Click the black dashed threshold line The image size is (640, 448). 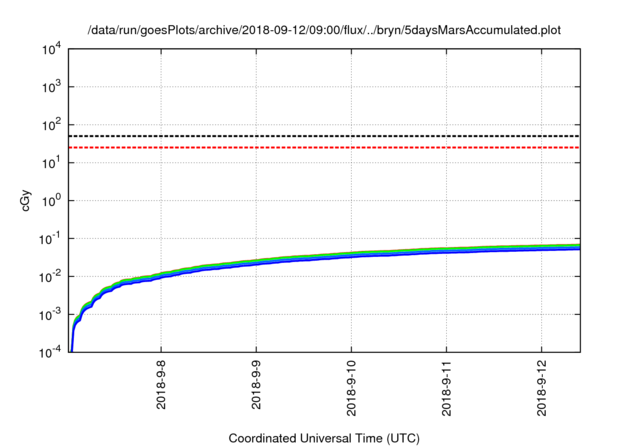point(324,136)
